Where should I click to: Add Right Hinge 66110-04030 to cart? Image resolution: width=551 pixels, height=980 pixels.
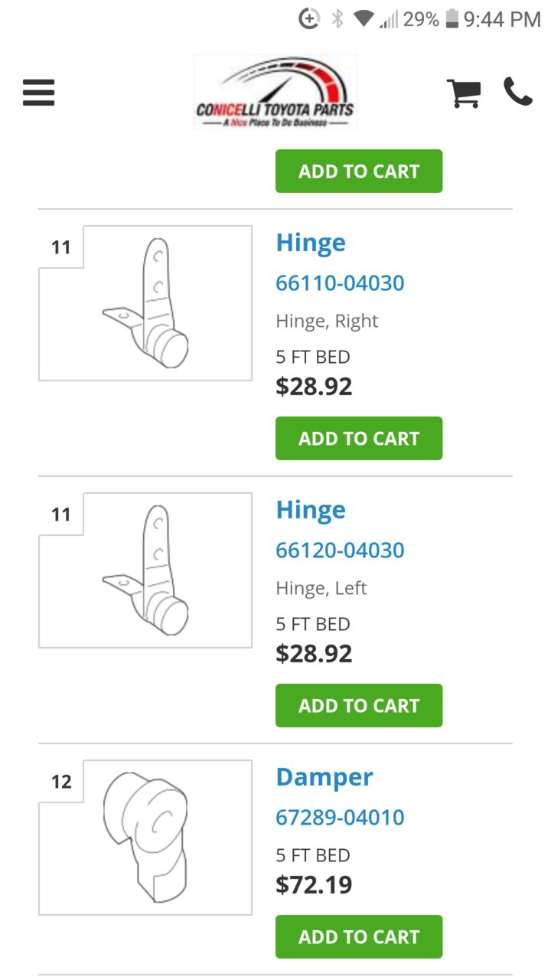click(x=359, y=438)
